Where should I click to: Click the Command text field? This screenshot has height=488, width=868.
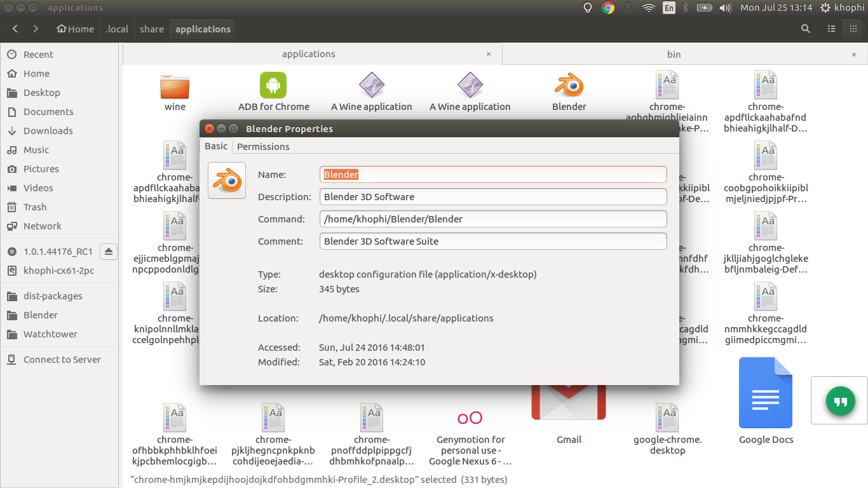493,219
